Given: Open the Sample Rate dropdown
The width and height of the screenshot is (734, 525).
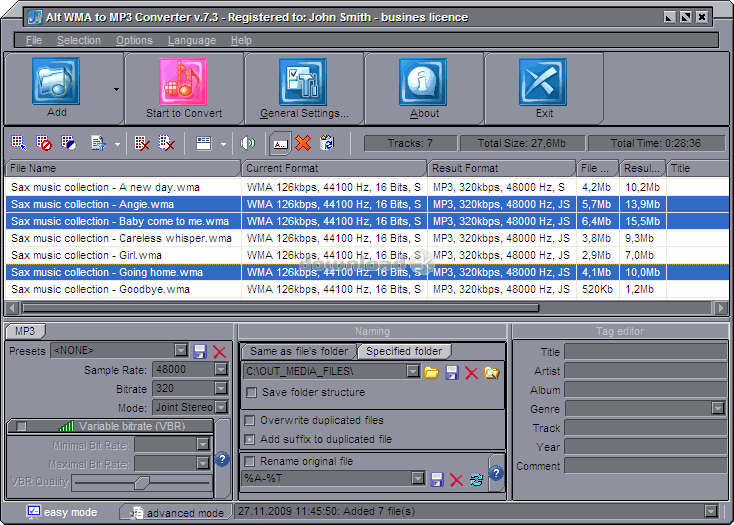Looking at the screenshot, I should click(x=221, y=370).
